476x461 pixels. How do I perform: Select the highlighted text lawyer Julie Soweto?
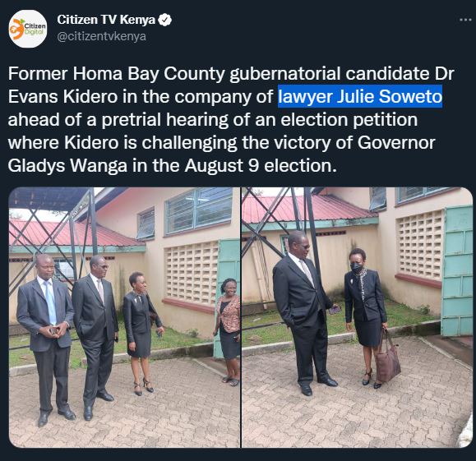point(360,96)
